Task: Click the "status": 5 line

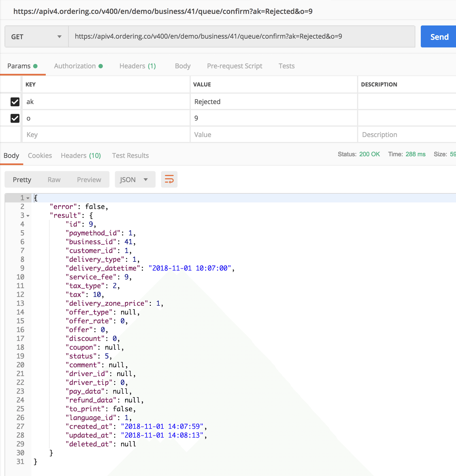Action: point(89,356)
